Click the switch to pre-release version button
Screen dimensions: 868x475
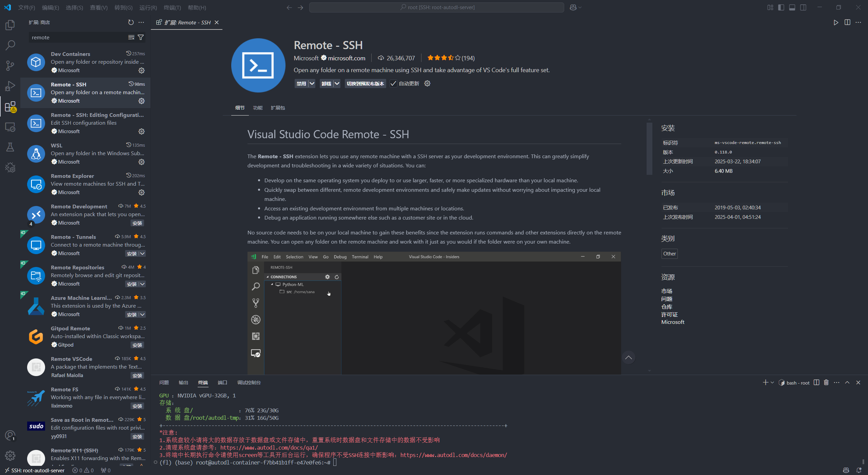[365, 84]
